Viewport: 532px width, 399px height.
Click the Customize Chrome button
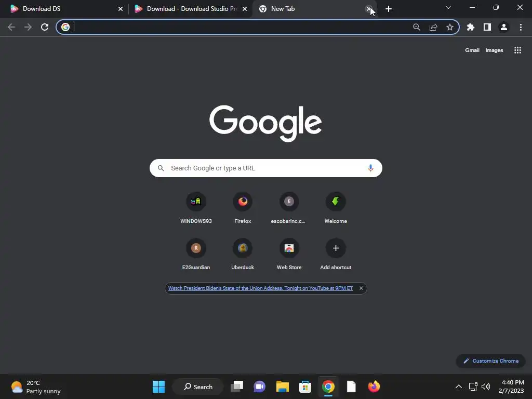pos(490,361)
